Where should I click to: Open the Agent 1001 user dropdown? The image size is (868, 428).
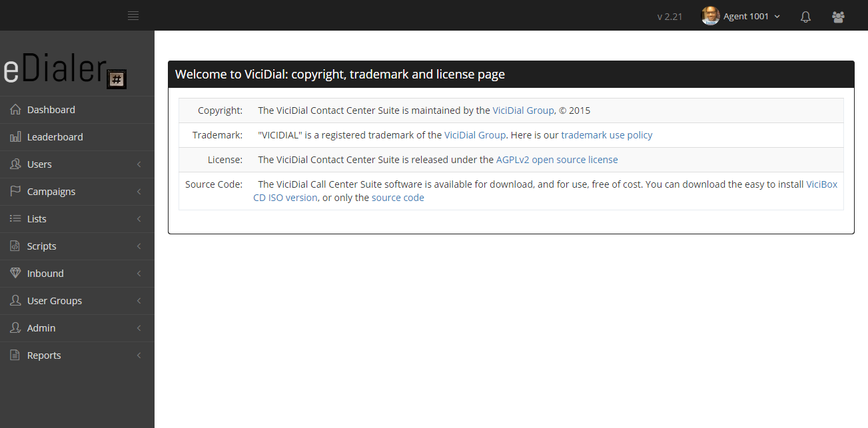(741, 16)
